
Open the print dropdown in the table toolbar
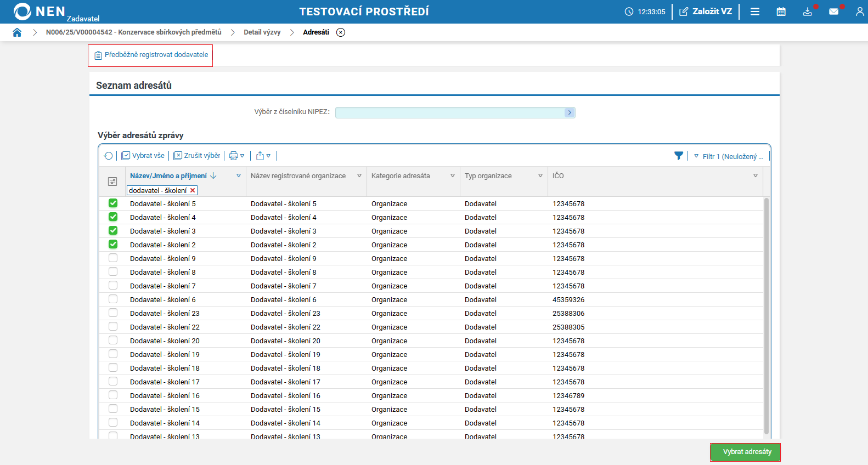pos(236,156)
